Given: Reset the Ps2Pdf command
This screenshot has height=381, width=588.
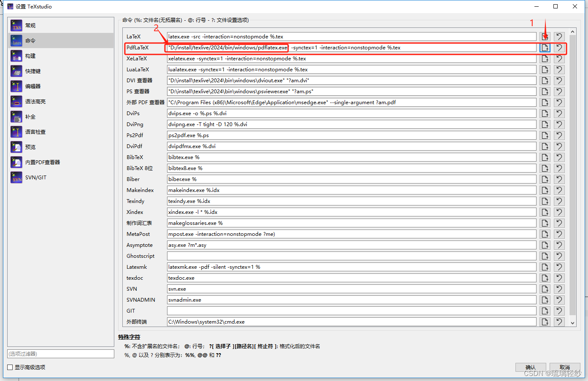Looking at the screenshot, I should pyautogui.click(x=559, y=135).
